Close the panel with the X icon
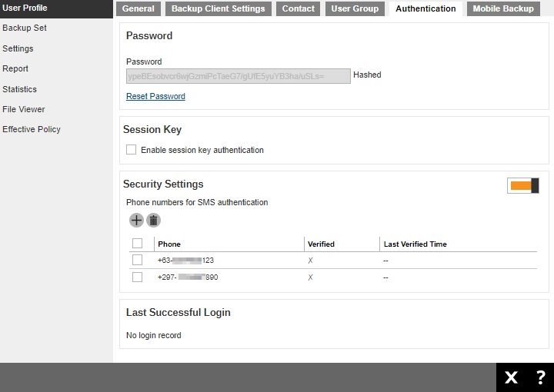This screenshot has width=554, height=392. [511, 377]
